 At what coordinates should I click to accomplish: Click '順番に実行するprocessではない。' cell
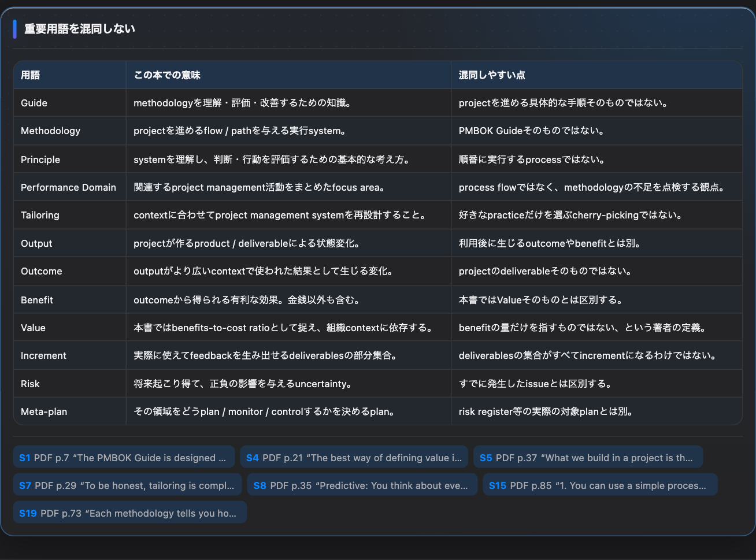tap(596, 159)
